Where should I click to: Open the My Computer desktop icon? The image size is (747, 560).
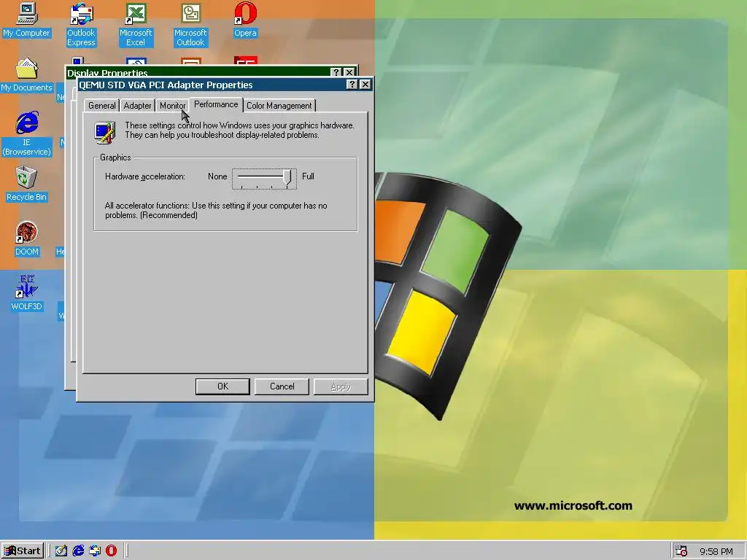[27, 20]
